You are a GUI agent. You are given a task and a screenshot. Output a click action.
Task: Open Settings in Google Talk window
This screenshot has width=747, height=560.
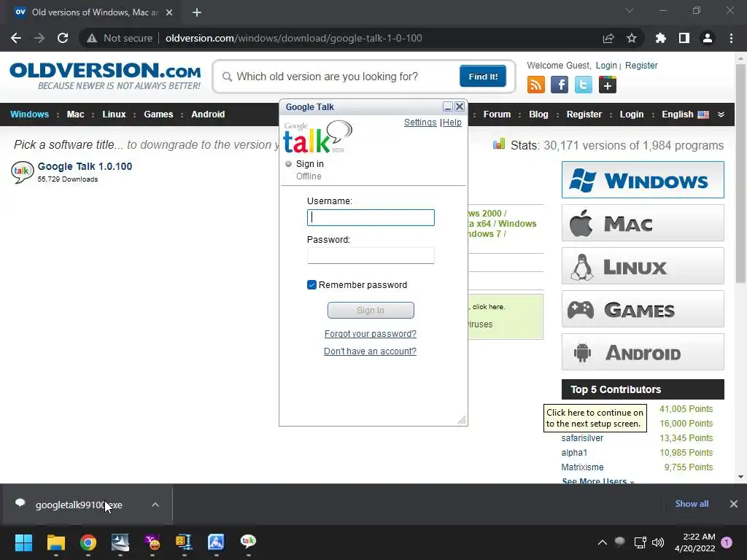[420, 122]
